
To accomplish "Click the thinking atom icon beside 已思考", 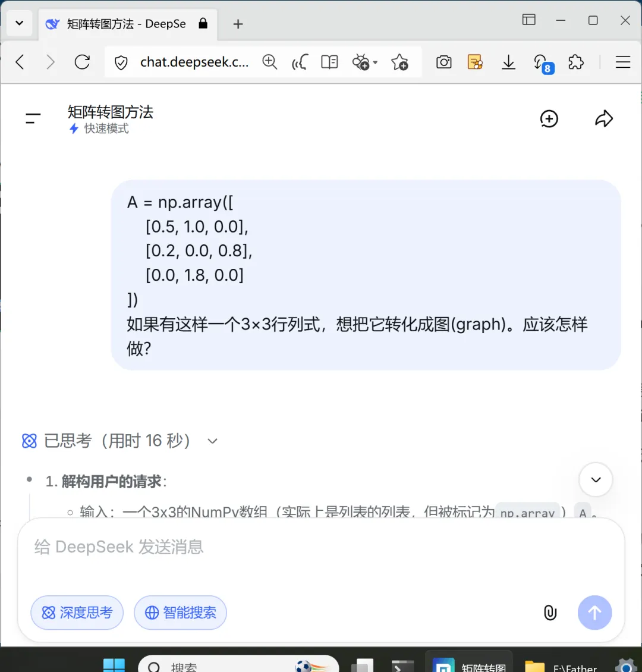I will [29, 441].
